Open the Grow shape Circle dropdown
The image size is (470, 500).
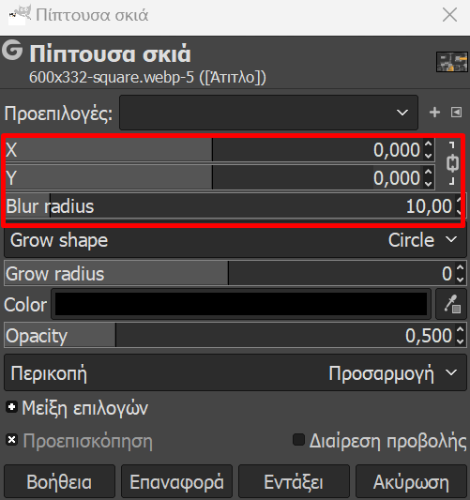[235, 240]
